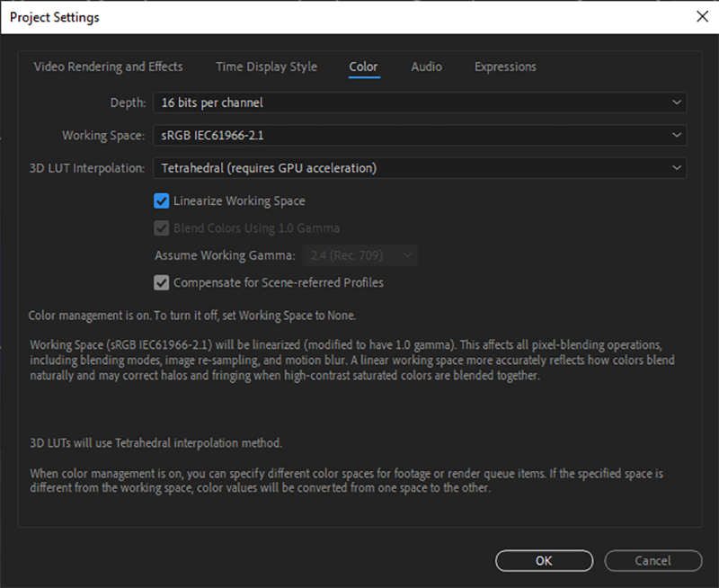Switch to Video Rendering and Effects tab
Viewport: 719px width, 588px height.
[108, 67]
